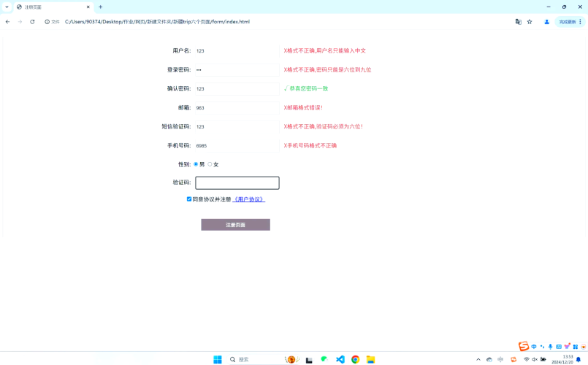Reload the registration page
This screenshot has height=365, width=588.
(x=32, y=22)
